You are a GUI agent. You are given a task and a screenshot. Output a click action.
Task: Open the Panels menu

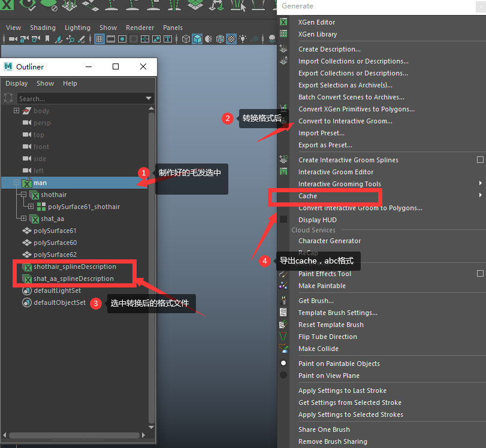[x=173, y=28]
